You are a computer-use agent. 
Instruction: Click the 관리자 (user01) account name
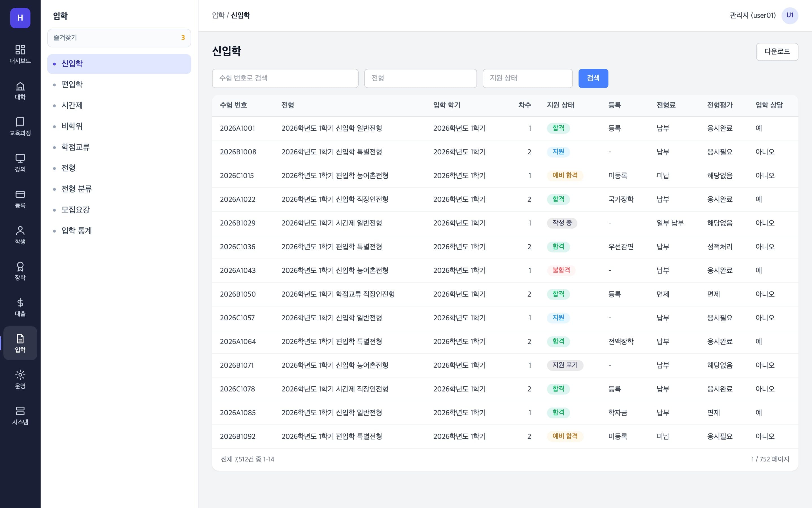pyautogui.click(x=753, y=16)
